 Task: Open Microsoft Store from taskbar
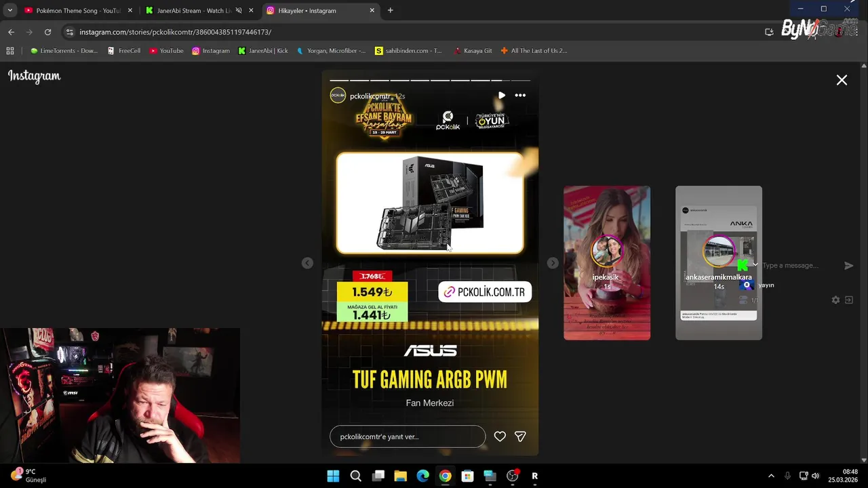pyautogui.click(x=467, y=476)
